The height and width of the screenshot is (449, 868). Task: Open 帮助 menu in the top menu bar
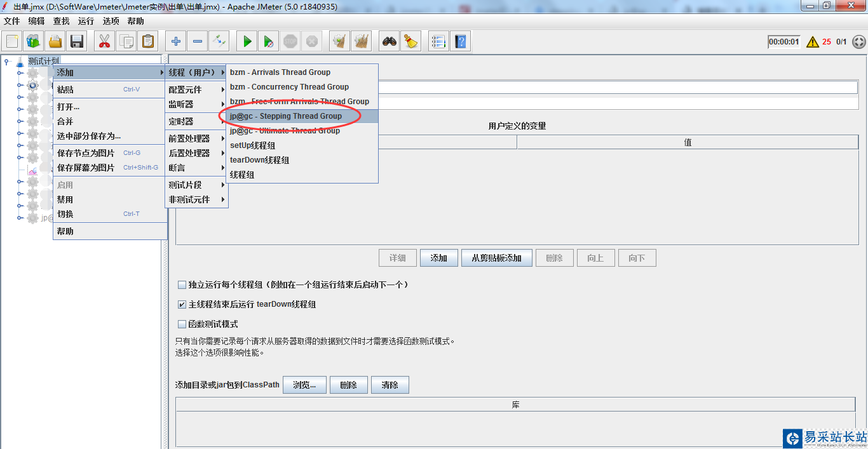[135, 21]
